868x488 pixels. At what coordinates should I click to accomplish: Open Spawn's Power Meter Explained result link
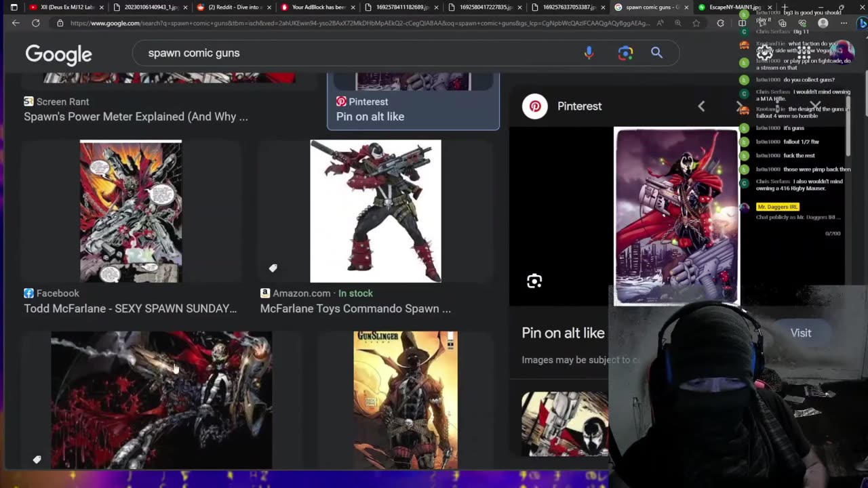pyautogui.click(x=136, y=117)
